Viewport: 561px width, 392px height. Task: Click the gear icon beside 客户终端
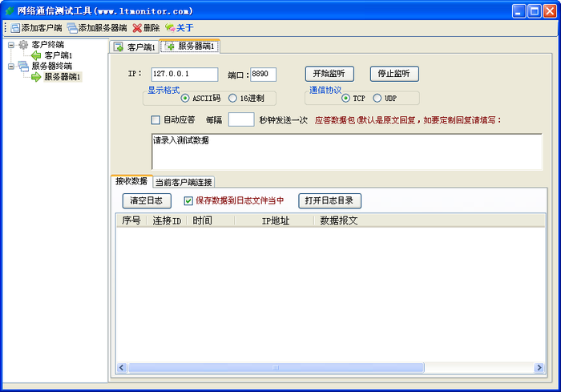point(23,45)
